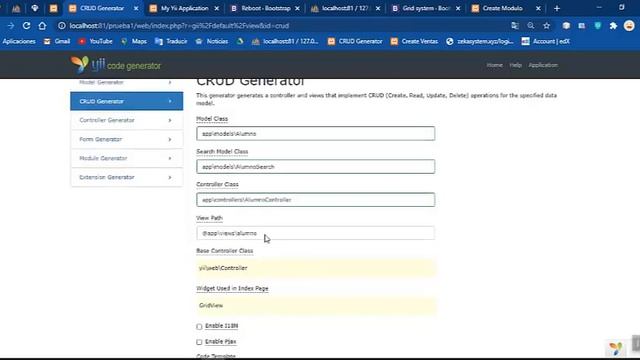Click the Yii debug toolbar icon at bottom right
640x360 pixels.
tap(616, 348)
